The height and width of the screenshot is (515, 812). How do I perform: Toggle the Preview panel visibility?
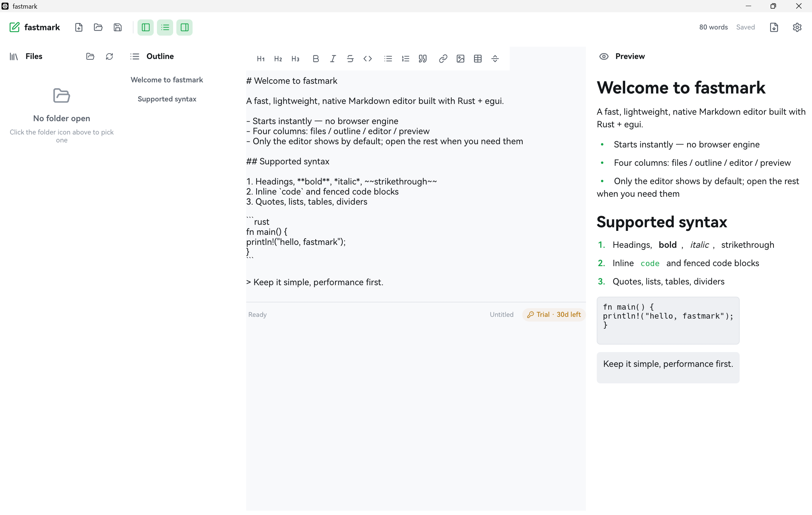pos(185,27)
